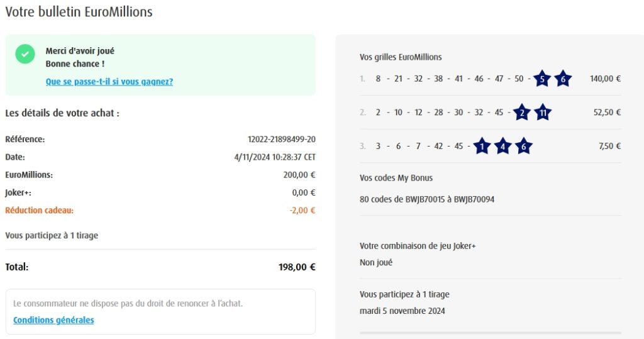Click the 7,50 € price of grid 3

click(609, 147)
